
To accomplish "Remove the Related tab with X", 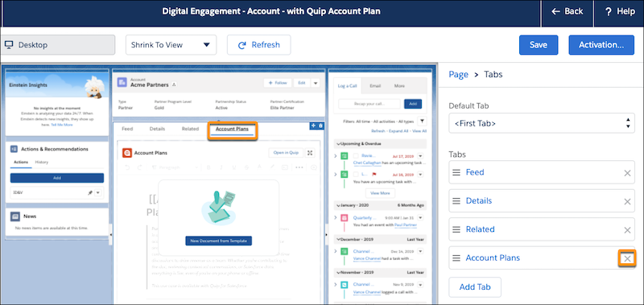I will click(627, 230).
